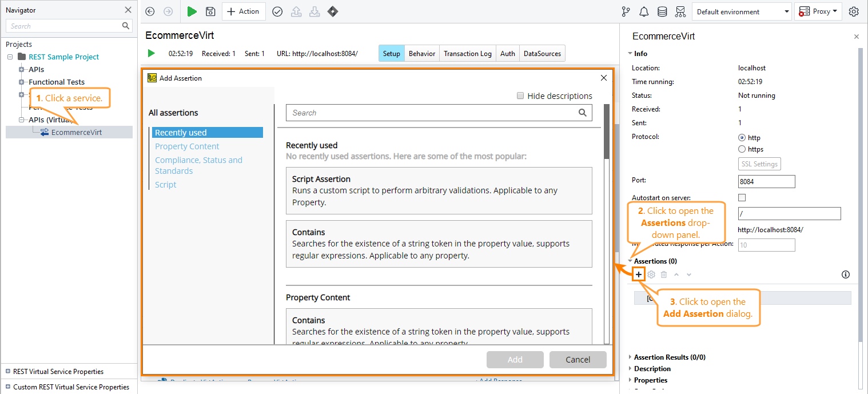Click the SSL Settings button

click(759, 164)
